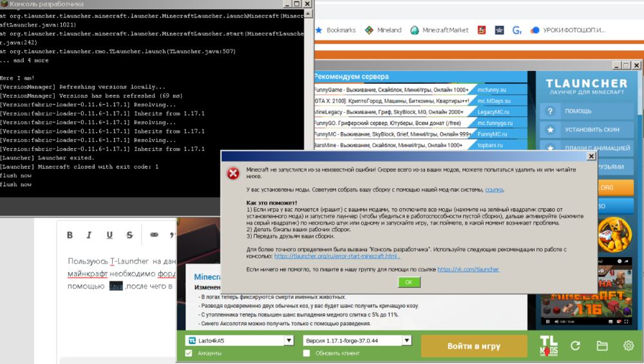Click the question mark icon beside ПОМОЩЬ

point(551,111)
